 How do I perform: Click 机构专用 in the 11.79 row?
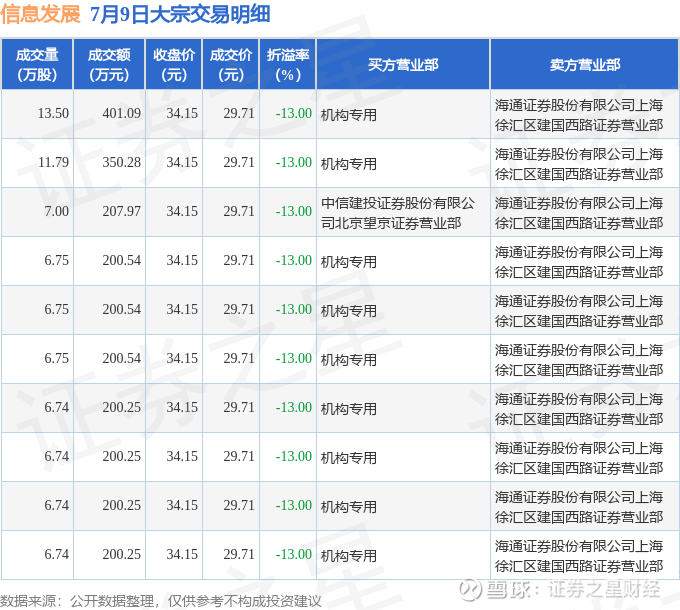pos(349,164)
